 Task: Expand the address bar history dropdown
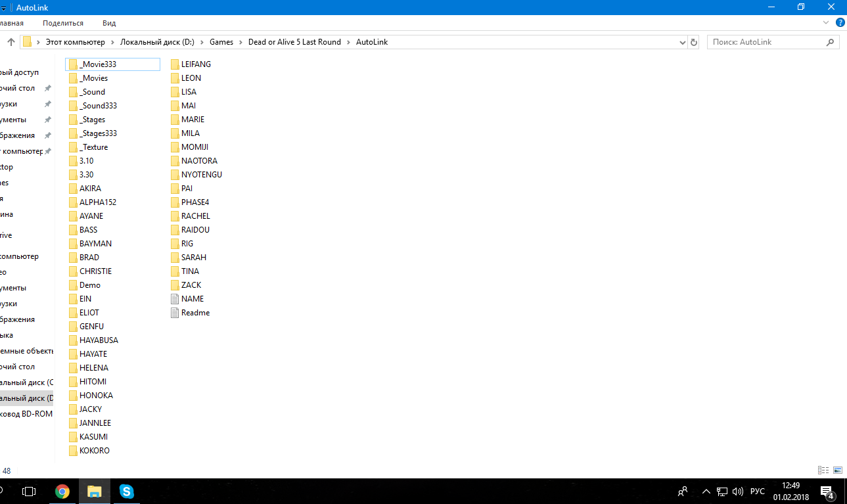(682, 42)
